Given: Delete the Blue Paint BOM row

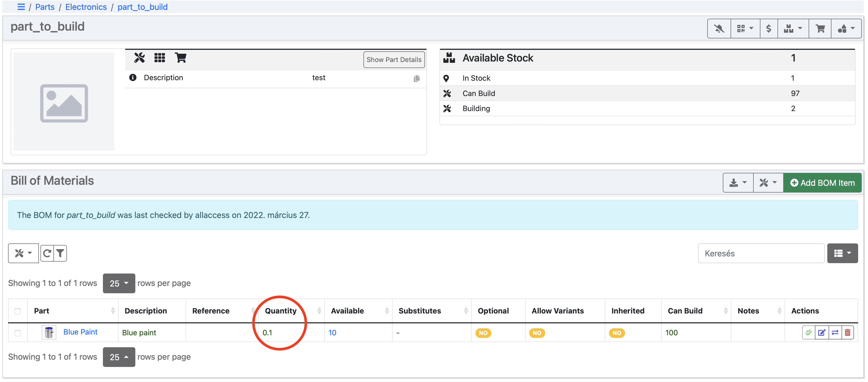Looking at the screenshot, I should tap(848, 333).
